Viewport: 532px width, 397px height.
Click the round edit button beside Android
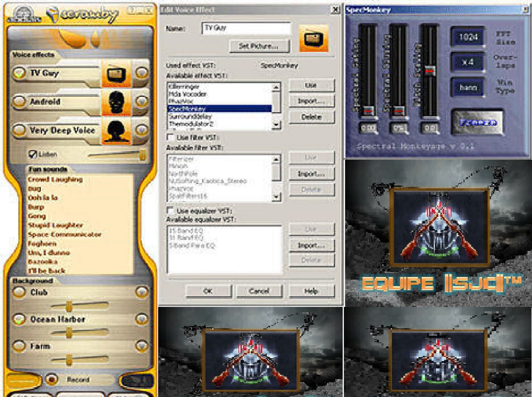click(142, 101)
